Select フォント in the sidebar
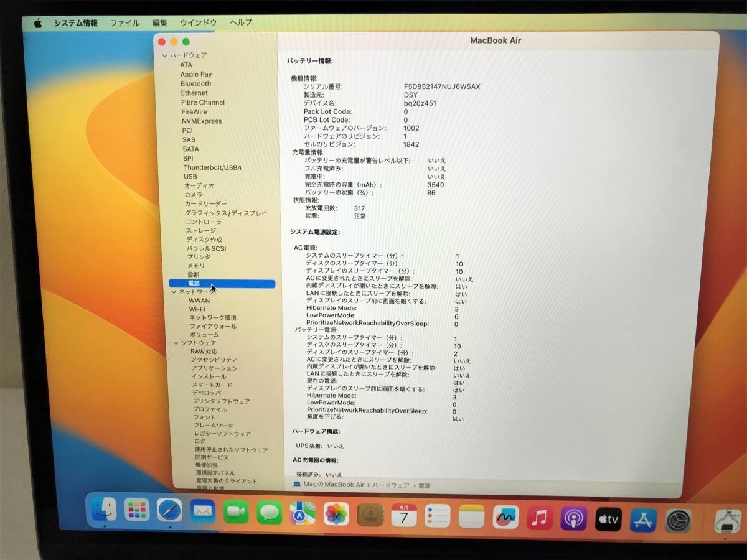 pyautogui.click(x=204, y=417)
